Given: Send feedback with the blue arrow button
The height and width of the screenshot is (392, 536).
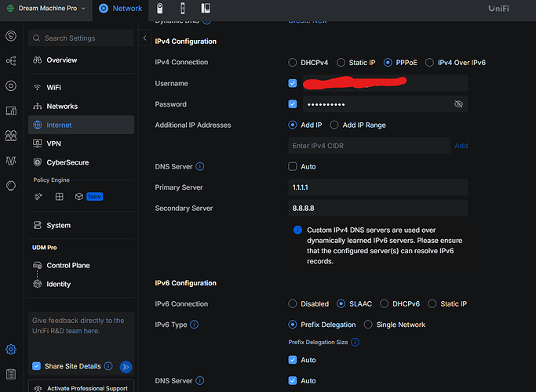Looking at the screenshot, I should (126, 367).
